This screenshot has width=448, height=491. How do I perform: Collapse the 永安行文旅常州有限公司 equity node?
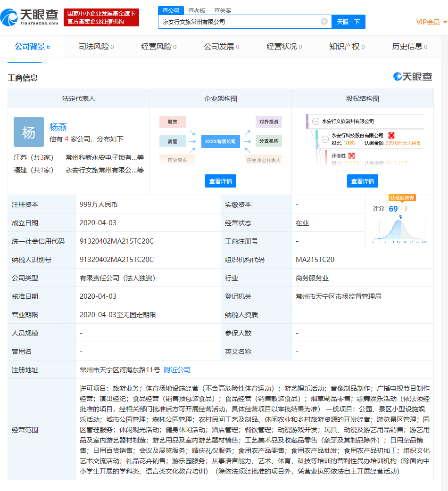pos(315,122)
